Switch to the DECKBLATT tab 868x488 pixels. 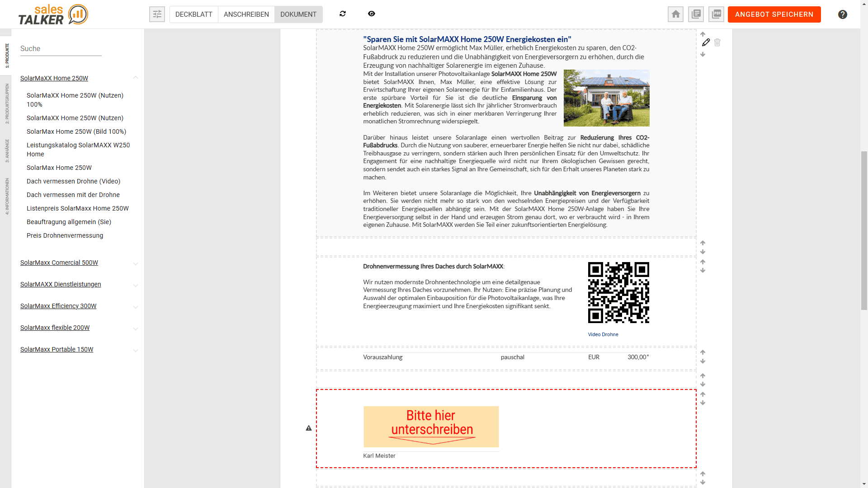193,14
